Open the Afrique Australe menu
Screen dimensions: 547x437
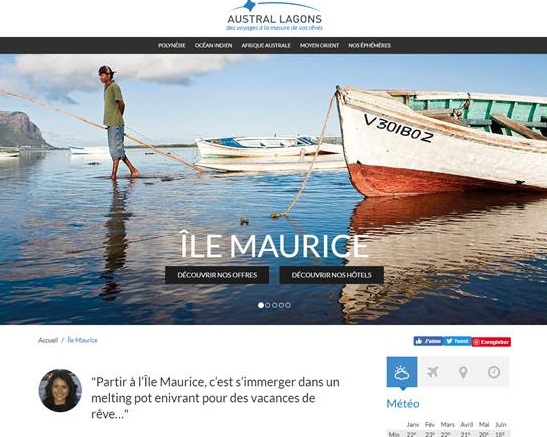(266, 45)
